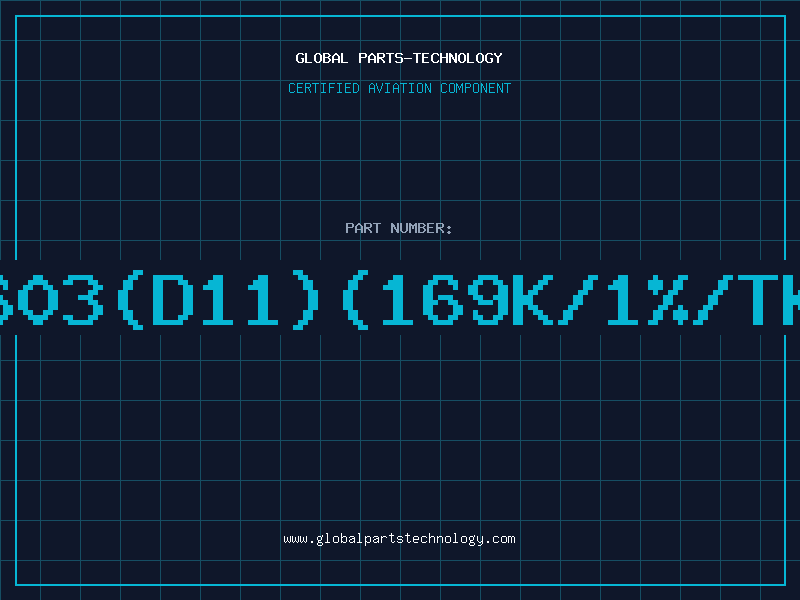Click the PART NUMBER: label
This screenshot has width=800, height=600.
click(x=399, y=228)
